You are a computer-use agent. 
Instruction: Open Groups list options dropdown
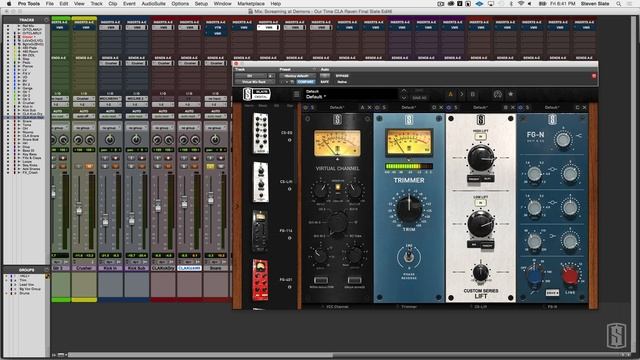(46, 270)
